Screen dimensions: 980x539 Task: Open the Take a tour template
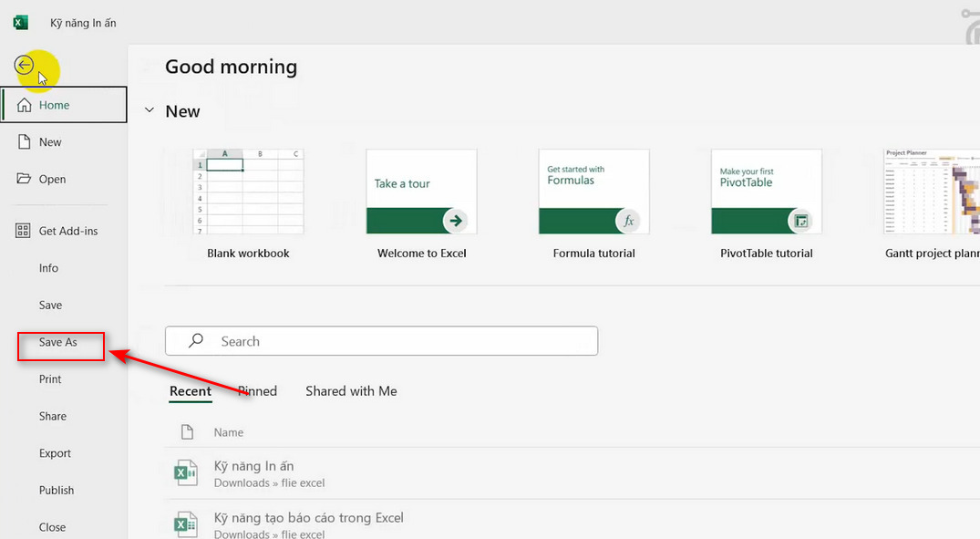coord(421,192)
